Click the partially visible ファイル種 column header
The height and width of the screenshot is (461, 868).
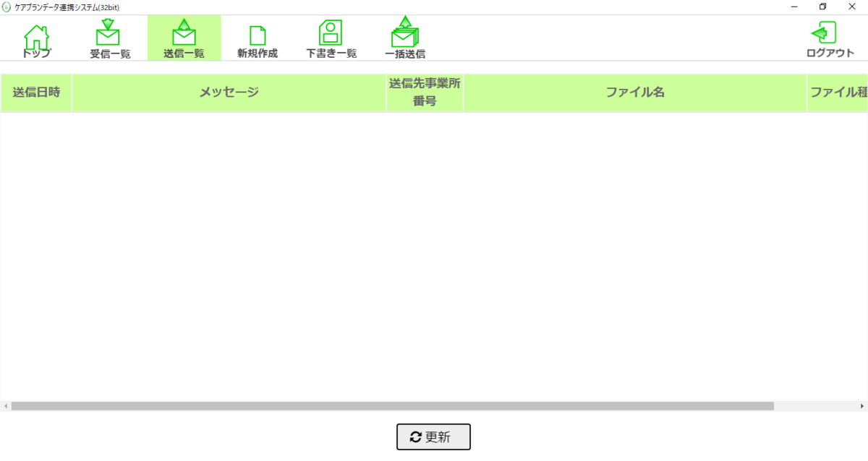[838, 92]
